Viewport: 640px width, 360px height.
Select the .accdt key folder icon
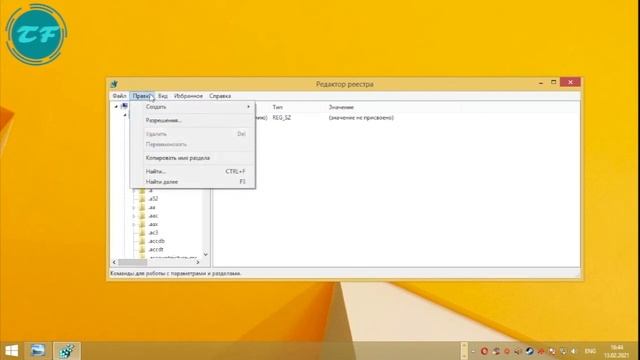click(142, 249)
